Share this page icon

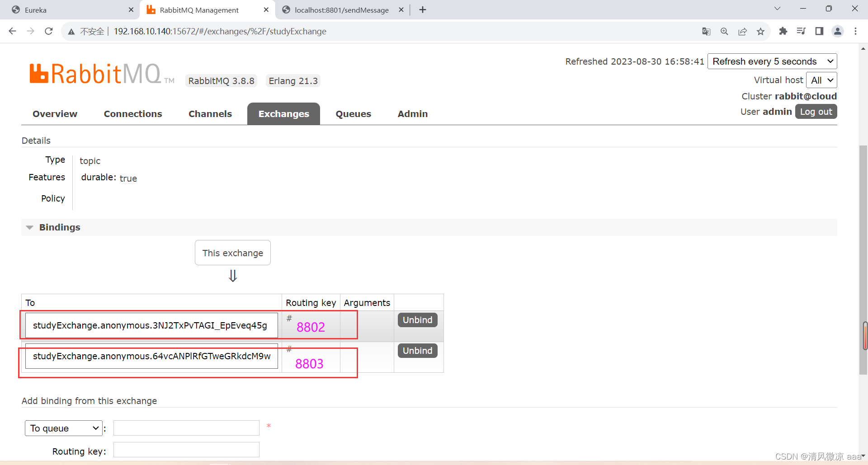coord(742,31)
